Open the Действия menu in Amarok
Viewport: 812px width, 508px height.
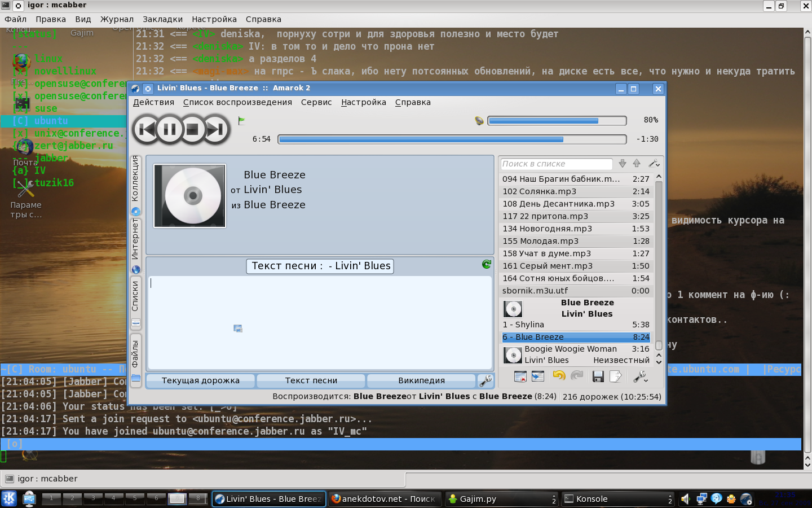coord(153,102)
